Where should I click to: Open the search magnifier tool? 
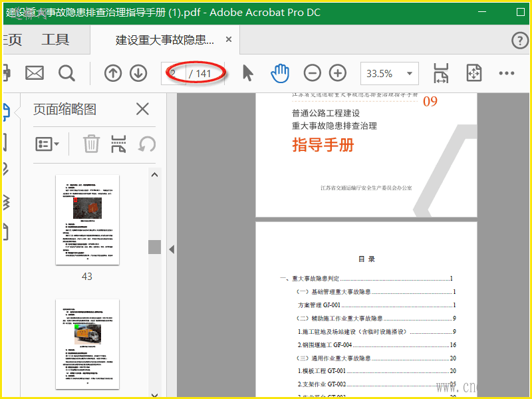(x=66, y=73)
